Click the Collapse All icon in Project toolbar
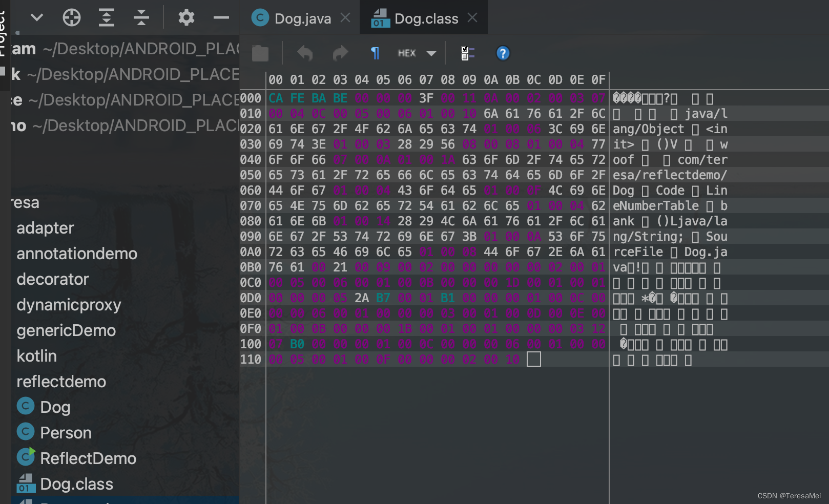This screenshot has width=829, height=504. (x=141, y=17)
